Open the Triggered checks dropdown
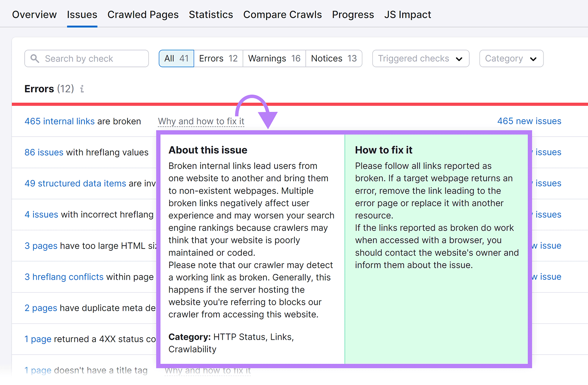Image resolution: width=588 pixels, height=385 pixels. coord(420,58)
